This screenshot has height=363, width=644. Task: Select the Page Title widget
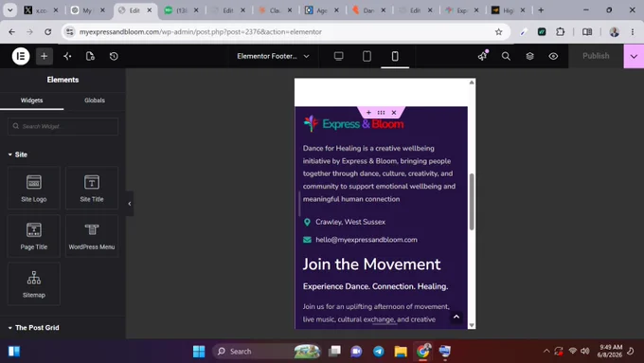pos(34,236)
